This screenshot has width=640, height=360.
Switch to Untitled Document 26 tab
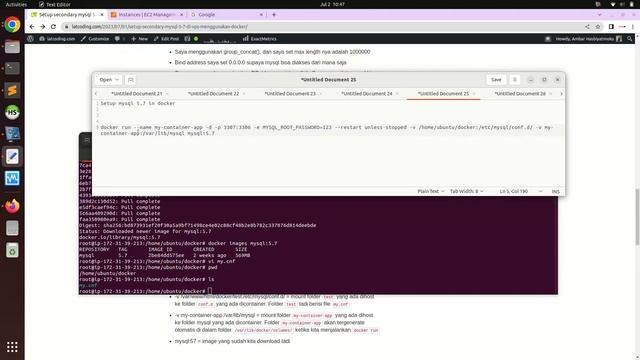click(x=520, y=94)
